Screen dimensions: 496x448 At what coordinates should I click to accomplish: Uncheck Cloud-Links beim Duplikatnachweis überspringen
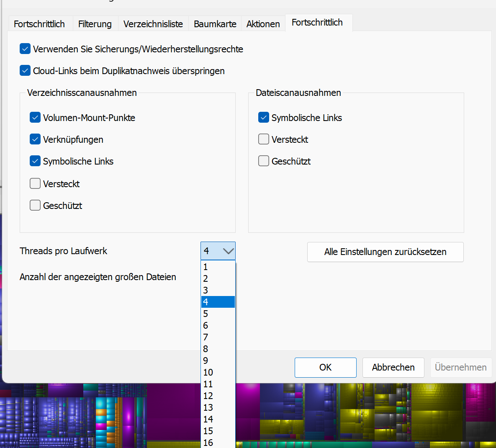25,71
